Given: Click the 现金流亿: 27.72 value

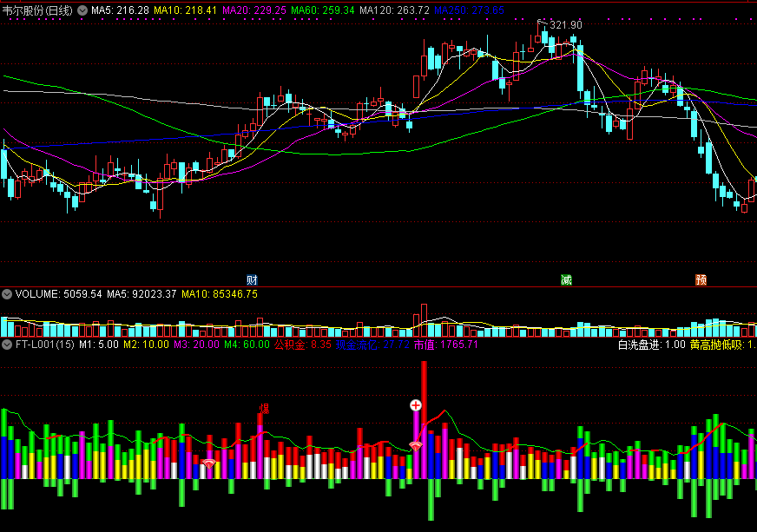Looking at the screenshot, I should [x=372, y=345].
